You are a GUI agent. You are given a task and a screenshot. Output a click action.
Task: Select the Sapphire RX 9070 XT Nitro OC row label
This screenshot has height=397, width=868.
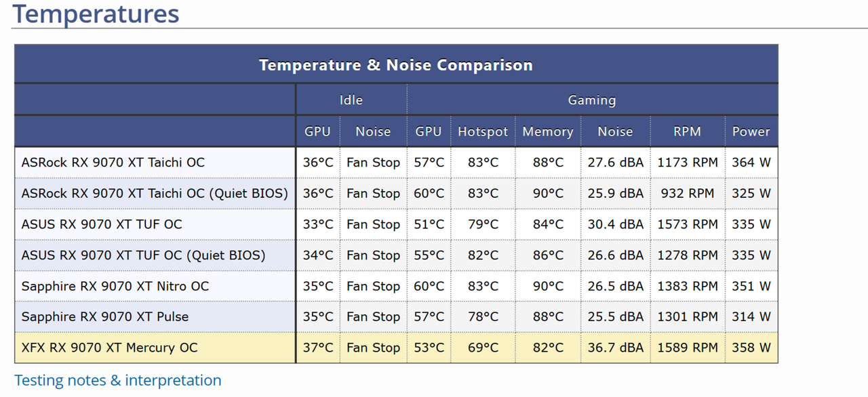click(115, 286)
